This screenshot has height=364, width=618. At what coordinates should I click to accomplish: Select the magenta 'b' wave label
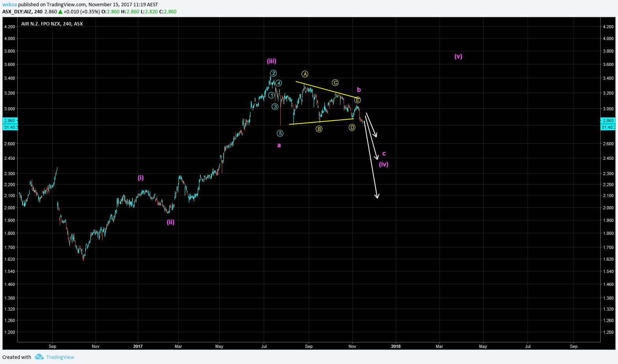359,90
